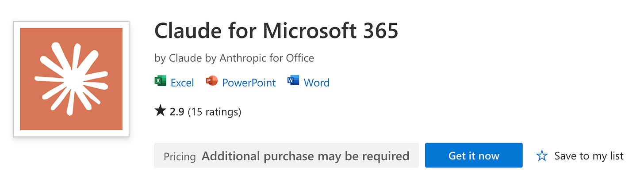Click the outlined star beside Save to my list
Screen dimensions: 644x189
(x=542, y=155)
